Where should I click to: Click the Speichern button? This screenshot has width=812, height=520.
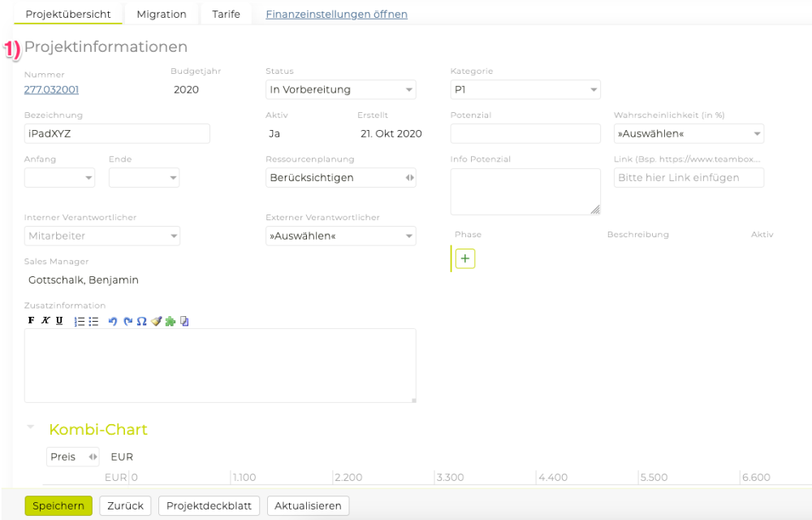click(x=58, y=505)
